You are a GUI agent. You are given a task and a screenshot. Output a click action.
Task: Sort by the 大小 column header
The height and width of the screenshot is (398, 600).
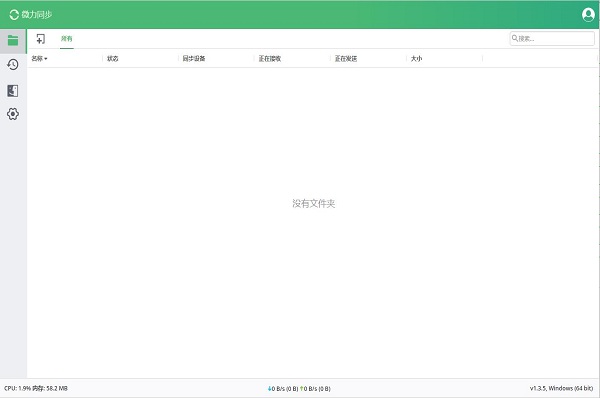tap(416, 59)
